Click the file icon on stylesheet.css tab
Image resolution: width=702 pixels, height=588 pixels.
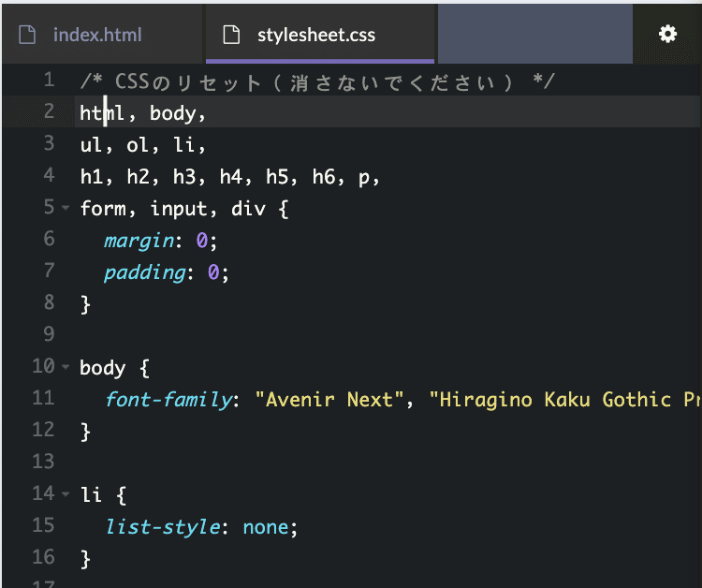[x=231, y=35]
